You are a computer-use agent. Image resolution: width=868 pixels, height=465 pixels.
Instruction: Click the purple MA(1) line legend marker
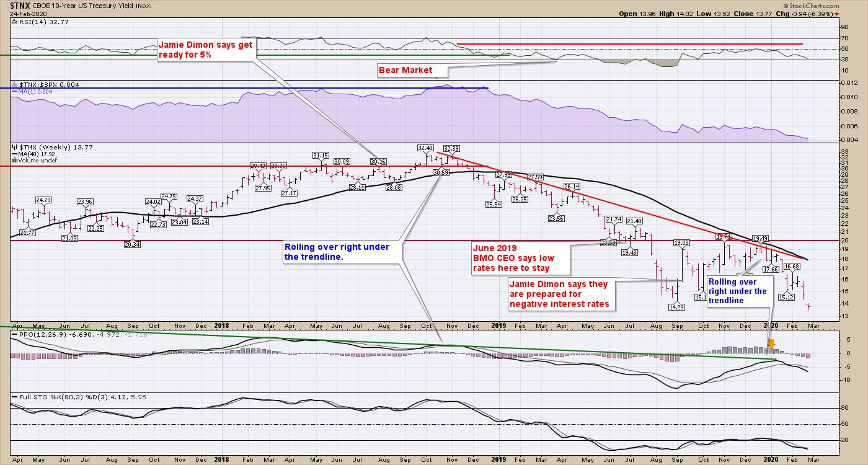tap(15, 92)
